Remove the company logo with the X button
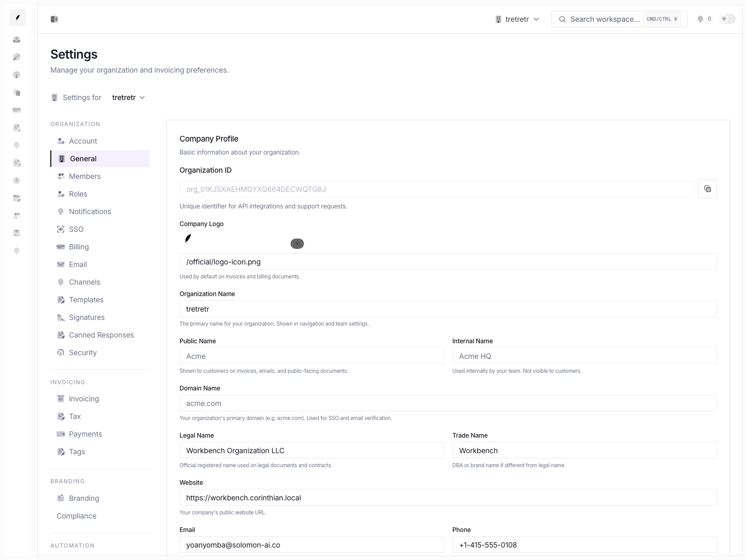Image resolution: width=747 pixels, height=560 pixels. coord(297,244)
